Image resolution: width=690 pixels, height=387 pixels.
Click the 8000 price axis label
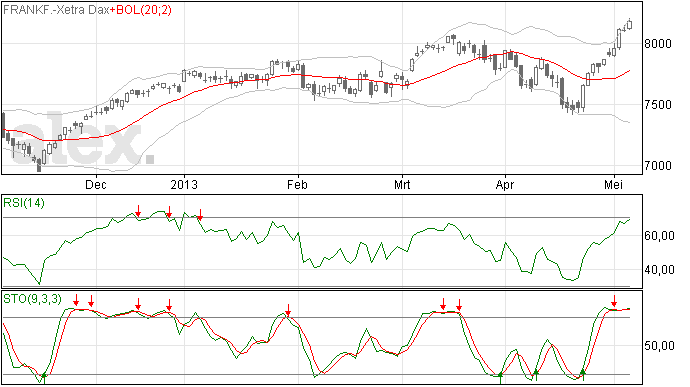point(658,44)
